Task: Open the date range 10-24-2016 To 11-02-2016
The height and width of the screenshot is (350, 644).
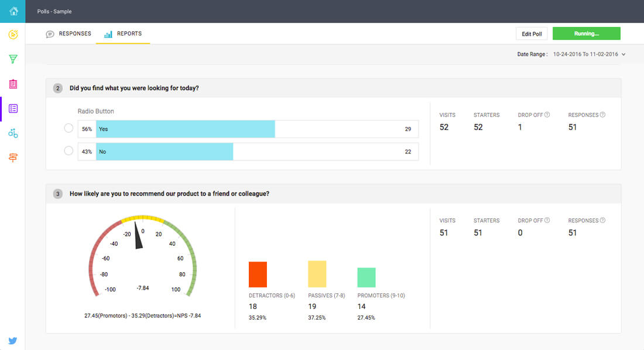Action: (585, 54)
